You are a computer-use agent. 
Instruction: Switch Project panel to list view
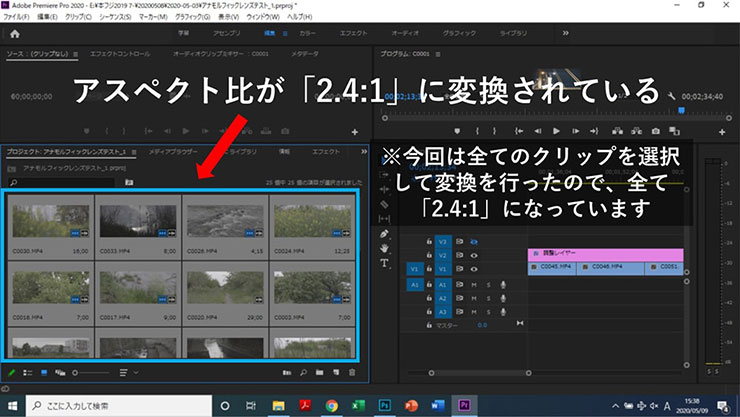tap(28, 373)
